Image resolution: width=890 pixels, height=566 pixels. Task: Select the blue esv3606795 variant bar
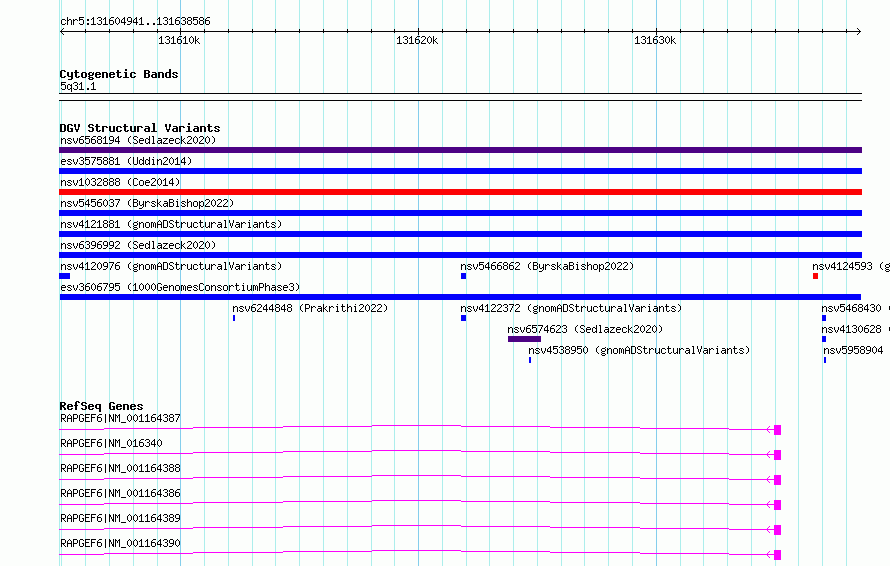click(x=460, y=297)
